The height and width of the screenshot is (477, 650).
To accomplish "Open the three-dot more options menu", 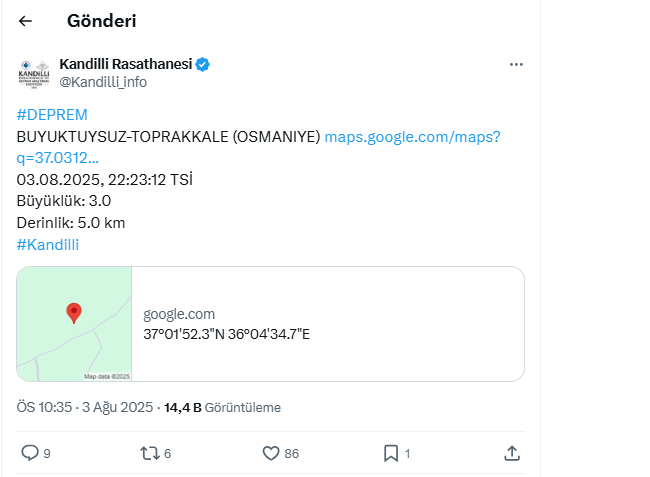I will (516, 64).
